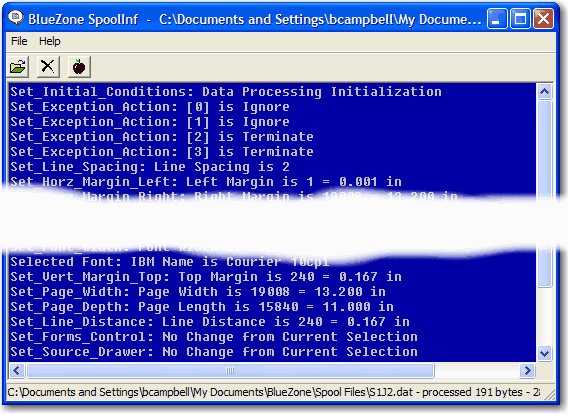Click the X clear toolbar icon

48,67
